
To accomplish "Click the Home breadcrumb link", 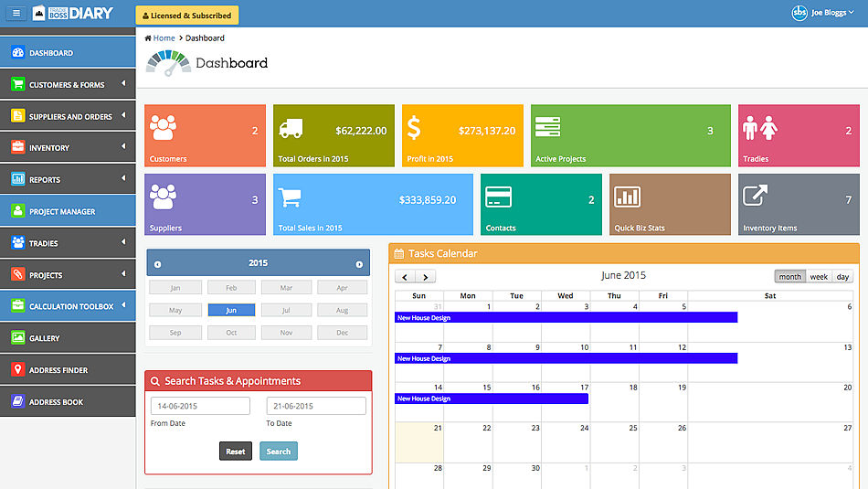I will tap(164, 38).
